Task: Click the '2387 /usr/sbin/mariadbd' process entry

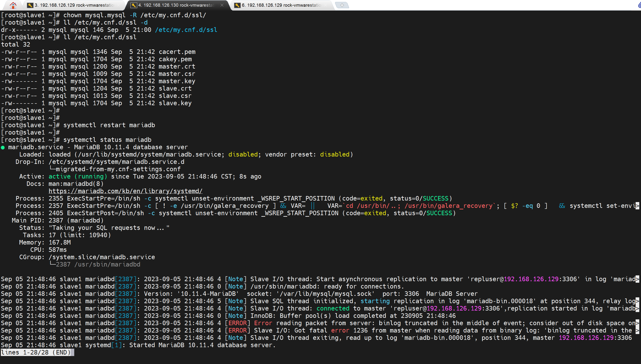Action: click(x=98, y=265)
